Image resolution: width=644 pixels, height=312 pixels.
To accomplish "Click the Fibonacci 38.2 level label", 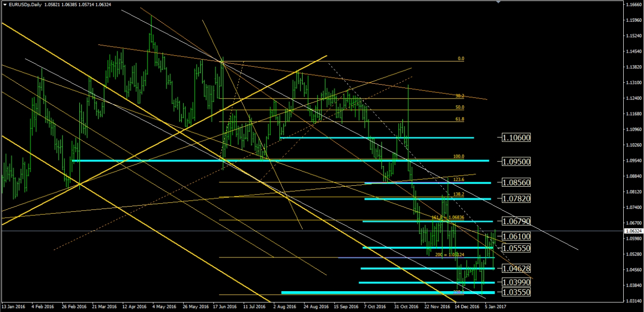I will click(x=460, y=96).
